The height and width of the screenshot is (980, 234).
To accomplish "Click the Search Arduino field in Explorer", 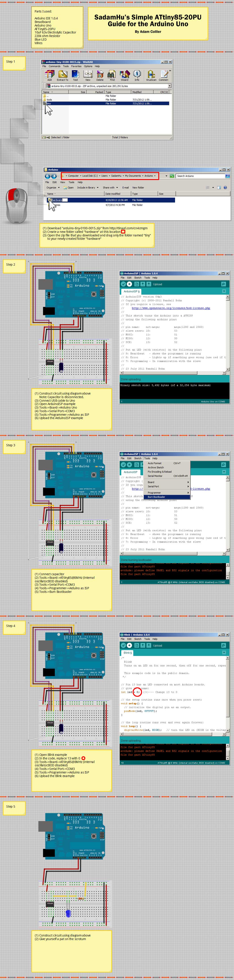I will click(201, 176).
